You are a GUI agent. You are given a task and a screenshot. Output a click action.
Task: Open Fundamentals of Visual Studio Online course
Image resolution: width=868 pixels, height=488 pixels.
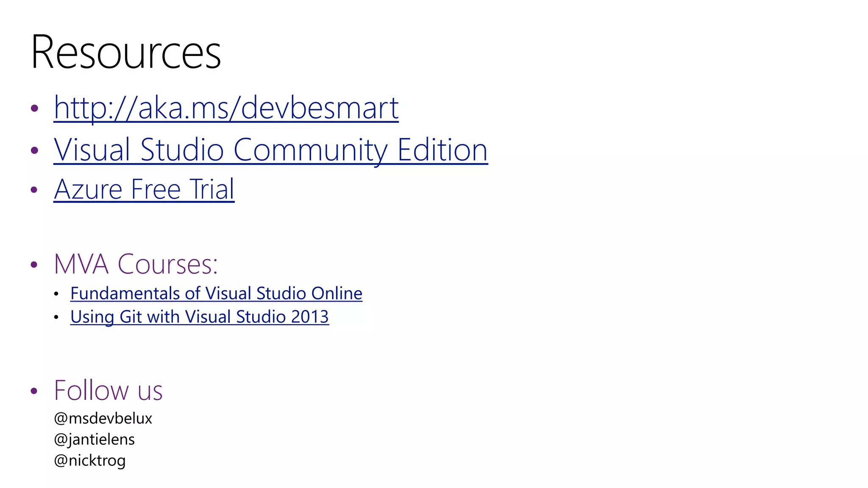[216, 293]
